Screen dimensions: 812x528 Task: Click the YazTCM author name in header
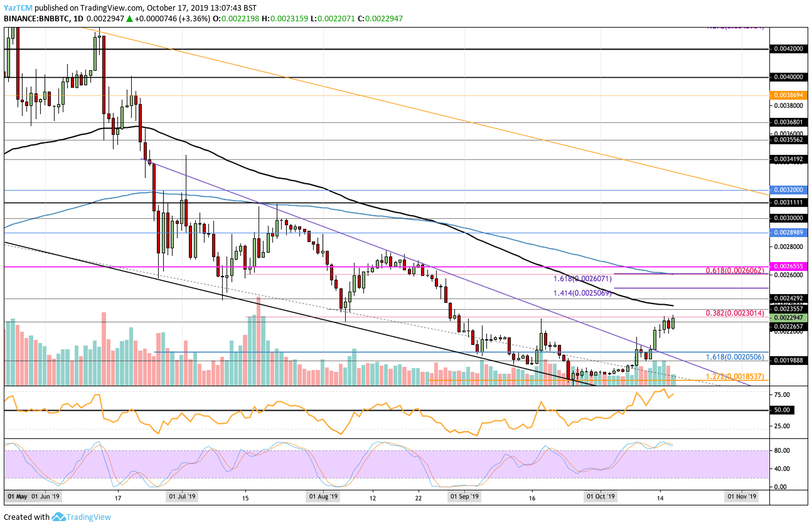(x=19, y=8)
